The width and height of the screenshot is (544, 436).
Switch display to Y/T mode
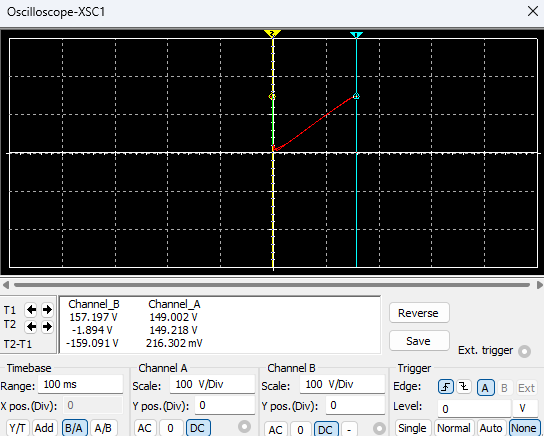tap(17, 428)
